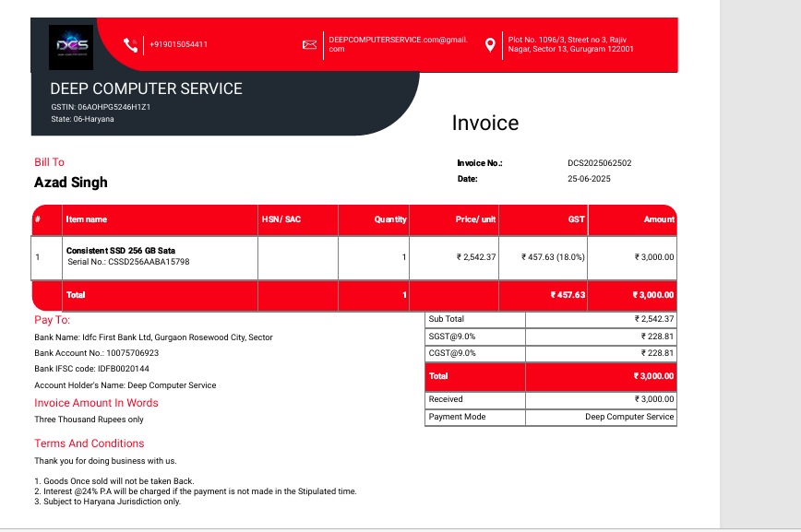The height and width of the screenshot is (532, 801).
Task: Click the Price/ unit column header
Action: coord(475,219)
